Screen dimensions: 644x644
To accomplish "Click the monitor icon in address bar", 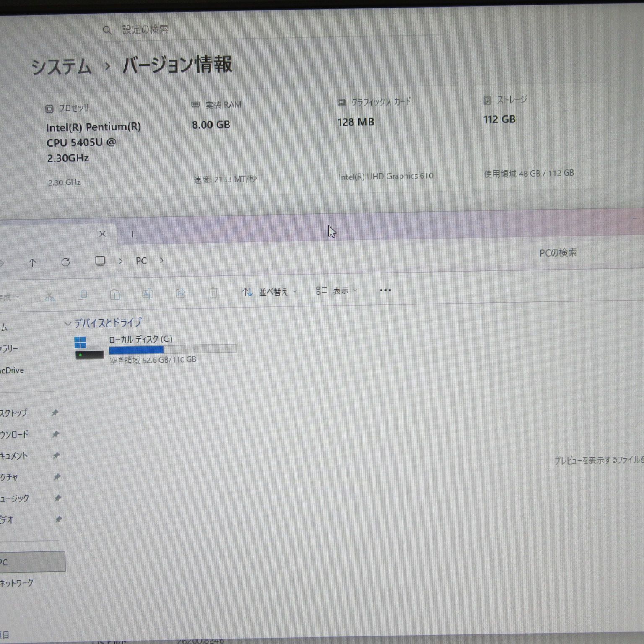I will (100, 261).
